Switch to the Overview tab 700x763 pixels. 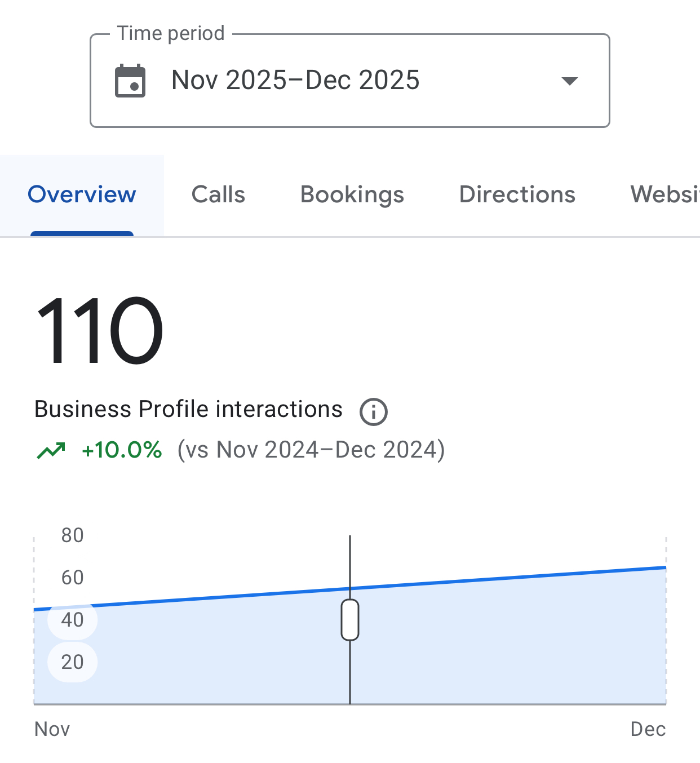click(82, 194)
